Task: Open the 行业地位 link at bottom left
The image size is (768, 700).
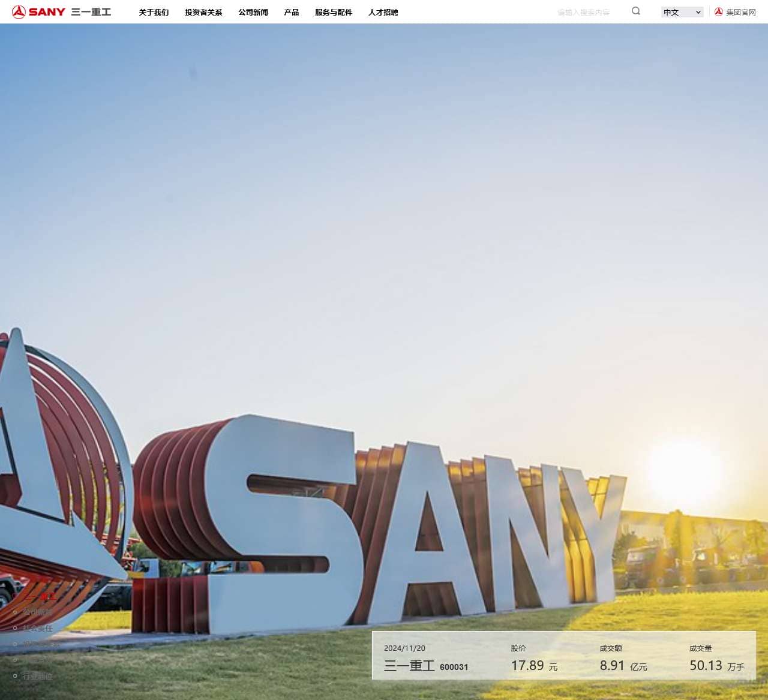Action: [x=38, y=676]
